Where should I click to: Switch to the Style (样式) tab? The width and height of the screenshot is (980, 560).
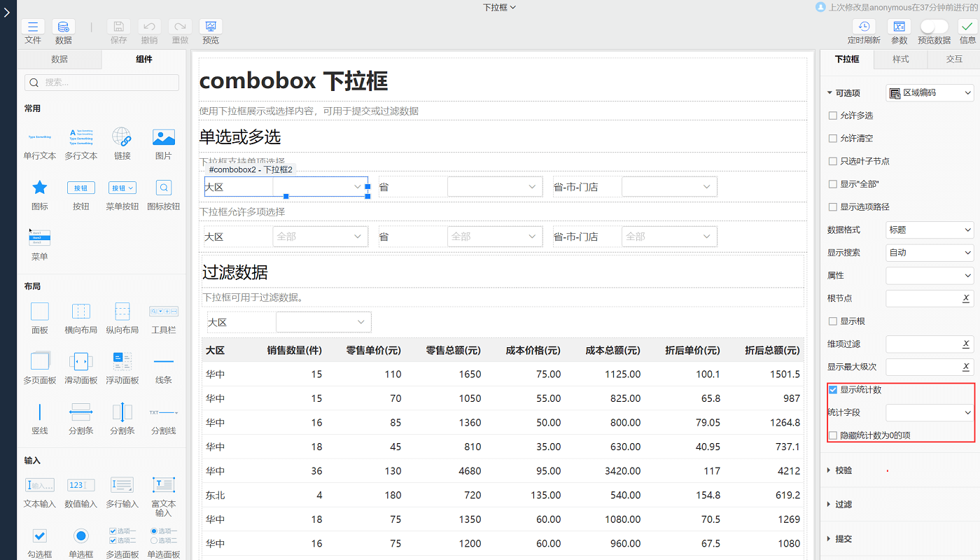[x=900, y=59]
